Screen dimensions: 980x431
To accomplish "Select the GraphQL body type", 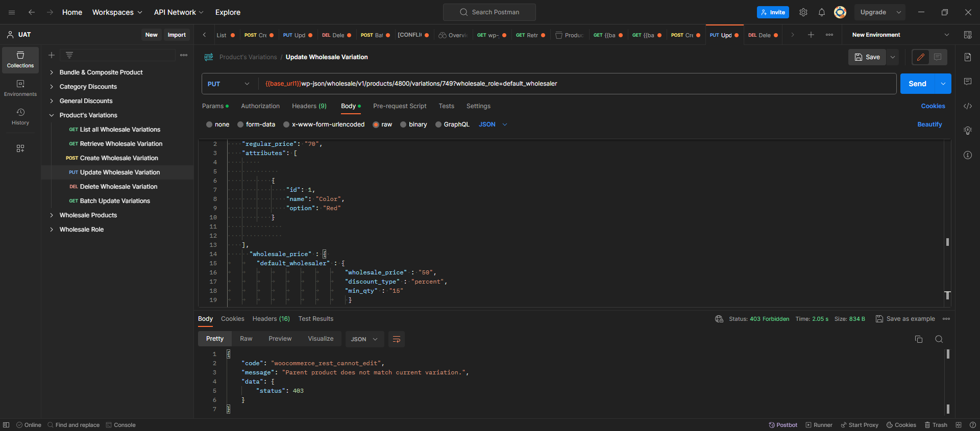I will (x=452, y=124).
